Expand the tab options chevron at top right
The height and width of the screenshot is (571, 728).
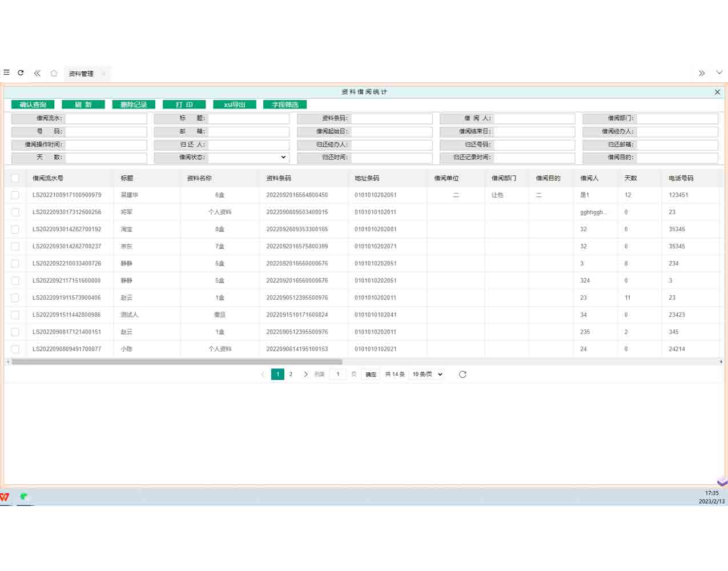719,73
